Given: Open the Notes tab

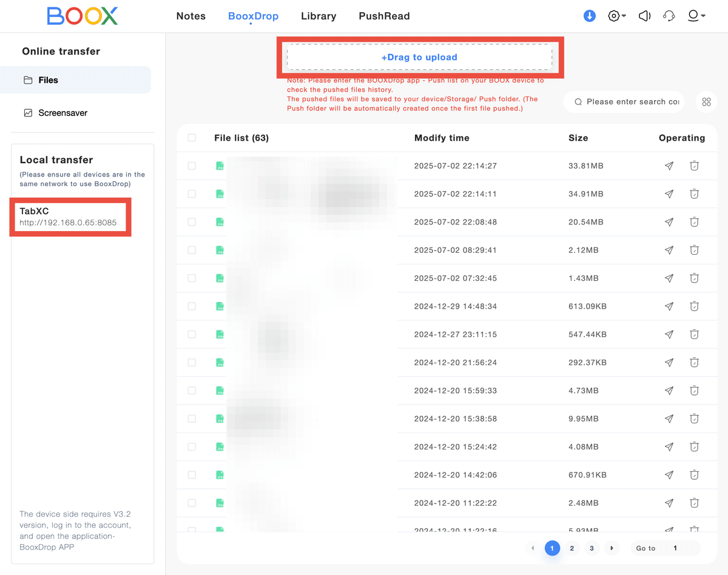Looking at the screenshot, I should [x=191, y=16].
